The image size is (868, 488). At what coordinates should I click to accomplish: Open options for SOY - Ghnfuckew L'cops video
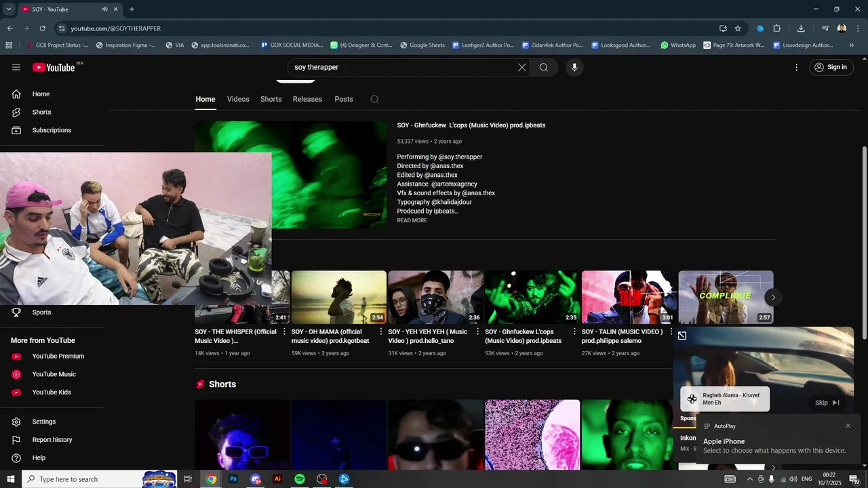[x=575, y=332]
